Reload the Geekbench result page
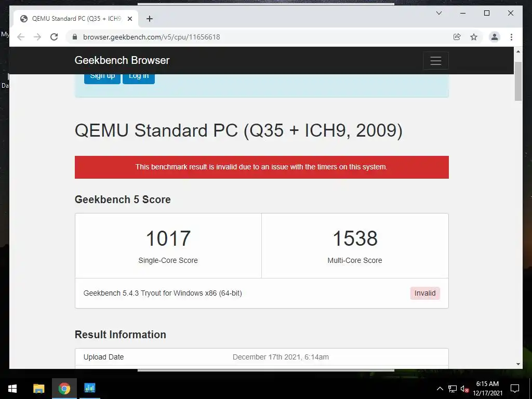The image size is (532, 399). coord(54,37)
